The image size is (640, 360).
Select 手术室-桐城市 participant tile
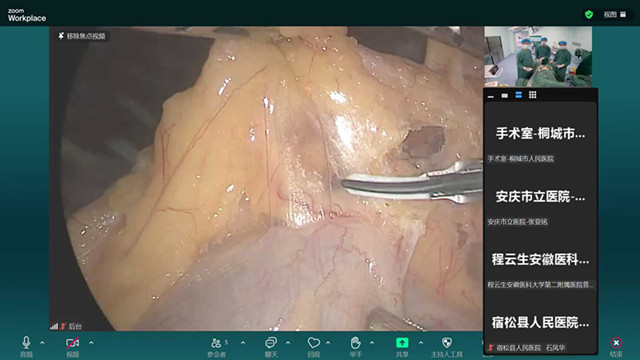pyautogui.click(x=540, y=134)
